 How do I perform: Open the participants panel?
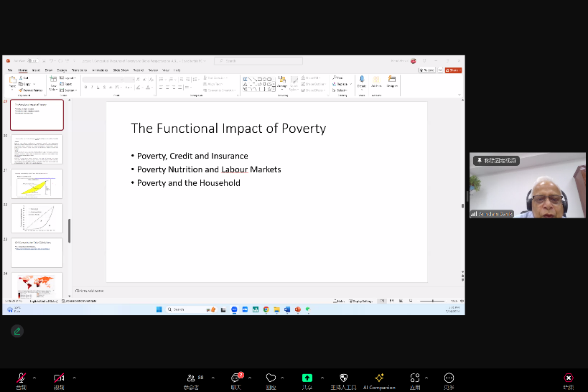pos(191,378)
